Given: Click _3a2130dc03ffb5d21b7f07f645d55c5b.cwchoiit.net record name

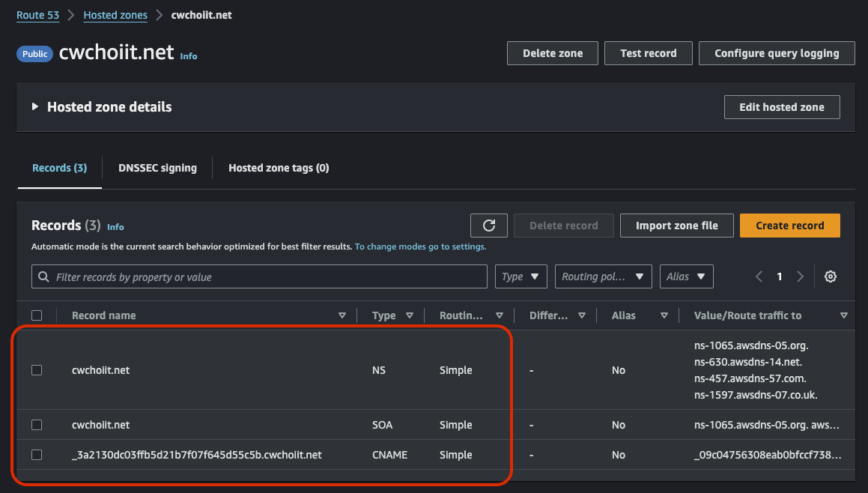Looking at the screenshot, I should click(x=196, y=455).
